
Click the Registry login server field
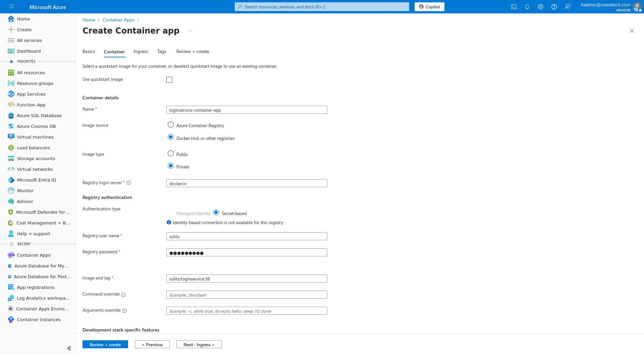247,184
